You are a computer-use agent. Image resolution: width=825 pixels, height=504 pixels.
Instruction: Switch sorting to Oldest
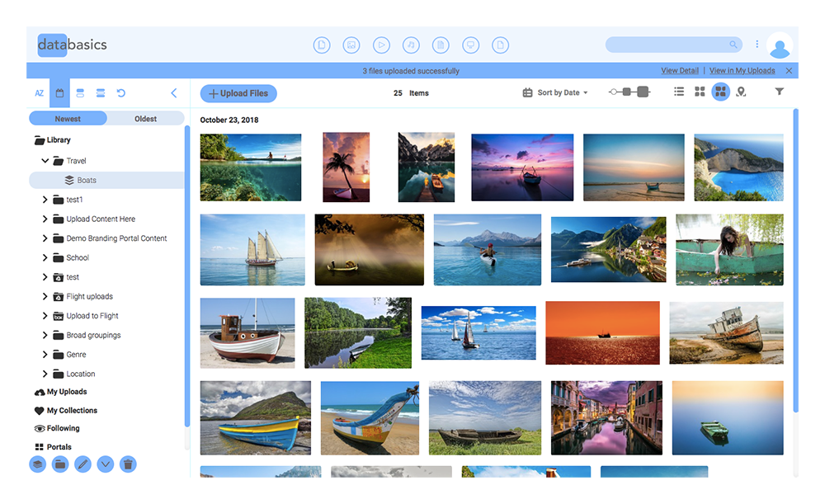[146, 118]
